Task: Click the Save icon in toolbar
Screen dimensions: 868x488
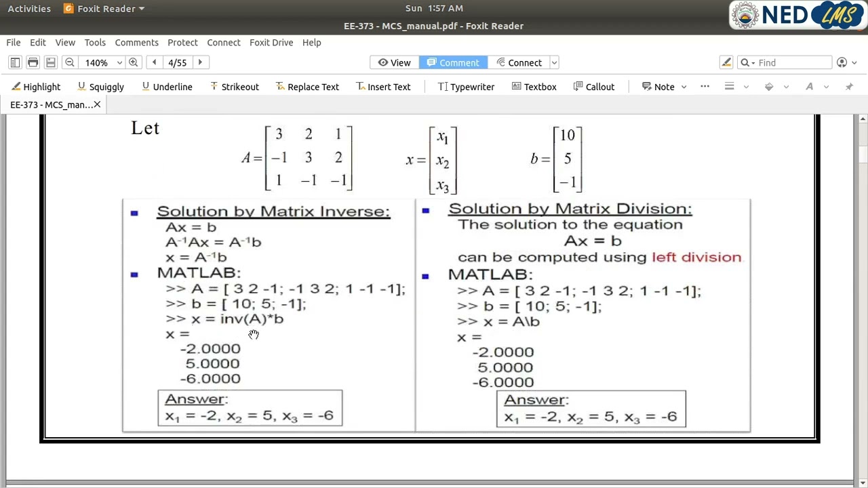Action: coord(50,62)
